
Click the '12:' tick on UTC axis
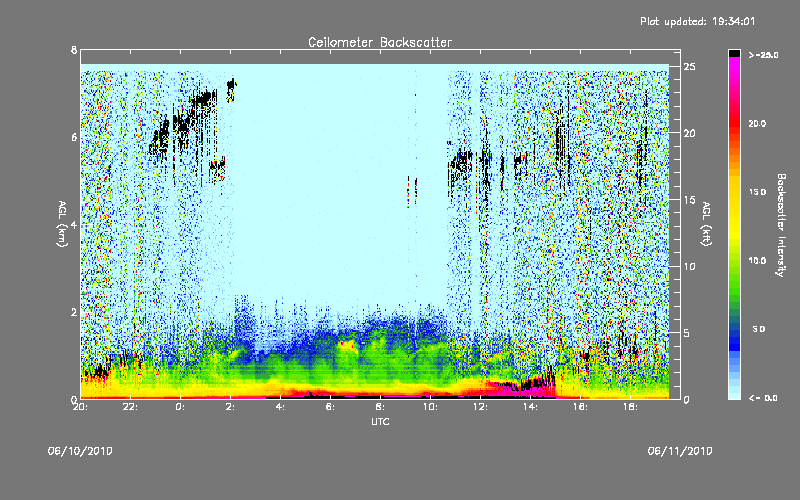click(480, 407)
